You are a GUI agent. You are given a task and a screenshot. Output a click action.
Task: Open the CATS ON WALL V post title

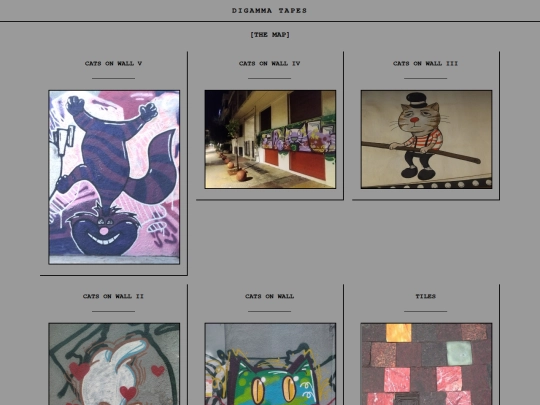pos(113,63)
